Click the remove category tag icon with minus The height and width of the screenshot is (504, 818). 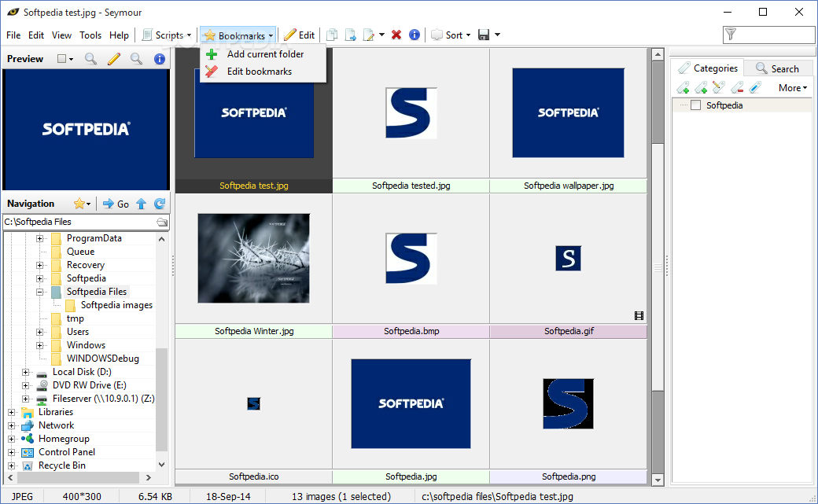737,87
